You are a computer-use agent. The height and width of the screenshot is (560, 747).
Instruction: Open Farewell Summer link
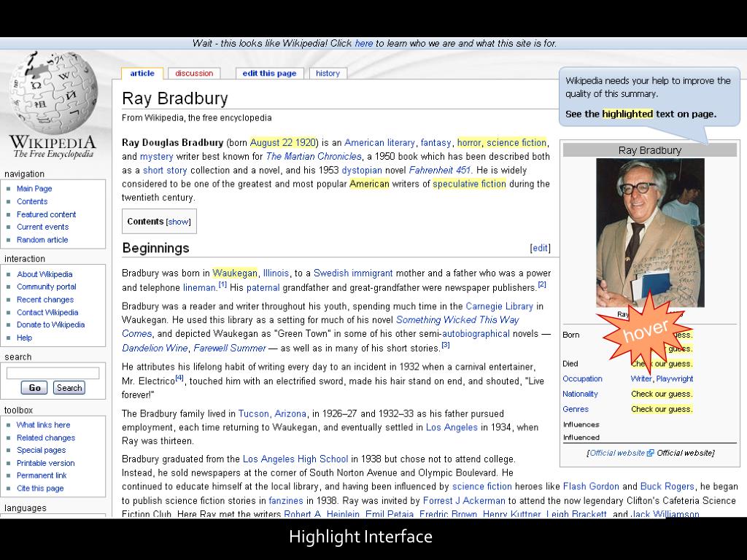(230, 348)
